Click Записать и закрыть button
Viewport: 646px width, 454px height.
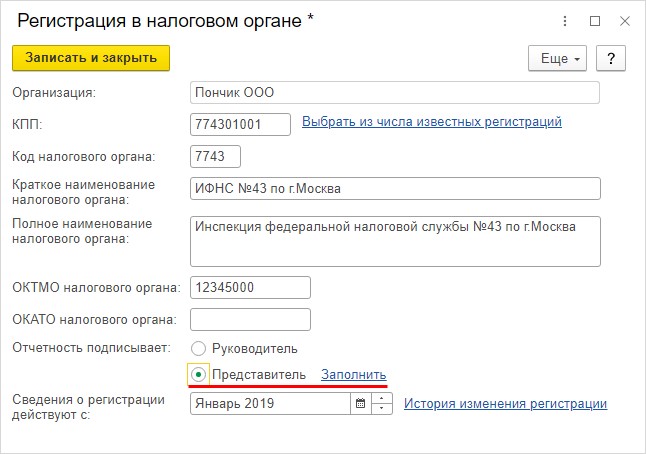coord(91,58)
